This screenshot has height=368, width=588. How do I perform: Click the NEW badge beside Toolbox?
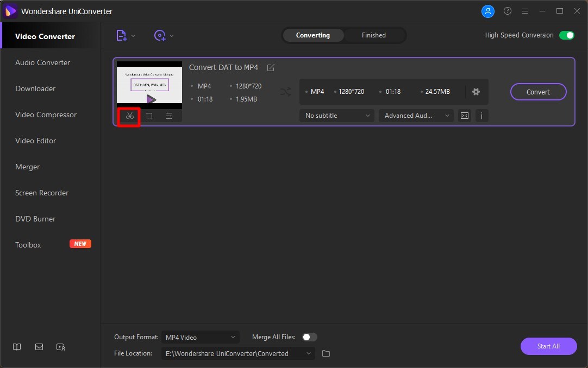coord(80,244)
